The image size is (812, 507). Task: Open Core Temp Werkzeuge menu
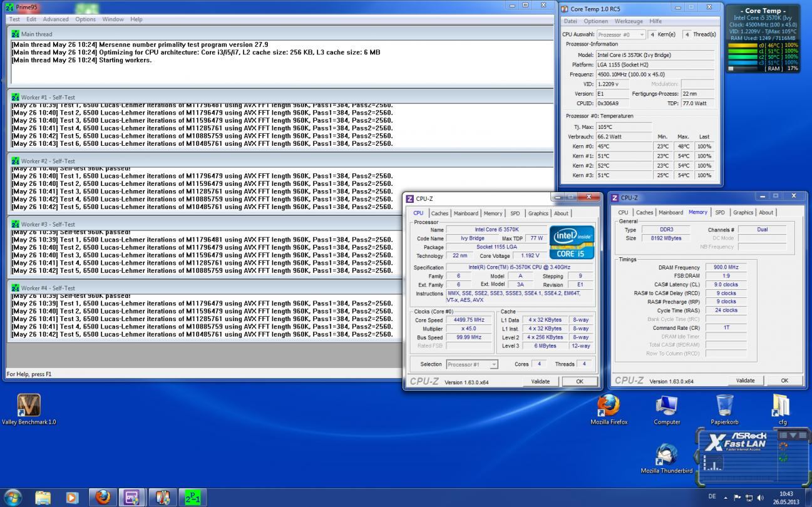coord(629,21)
